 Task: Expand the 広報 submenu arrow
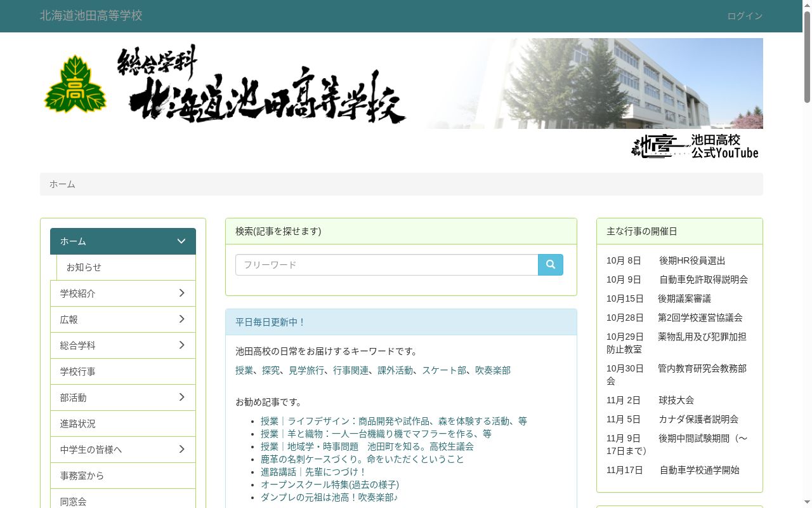click(x=181, y=319)
